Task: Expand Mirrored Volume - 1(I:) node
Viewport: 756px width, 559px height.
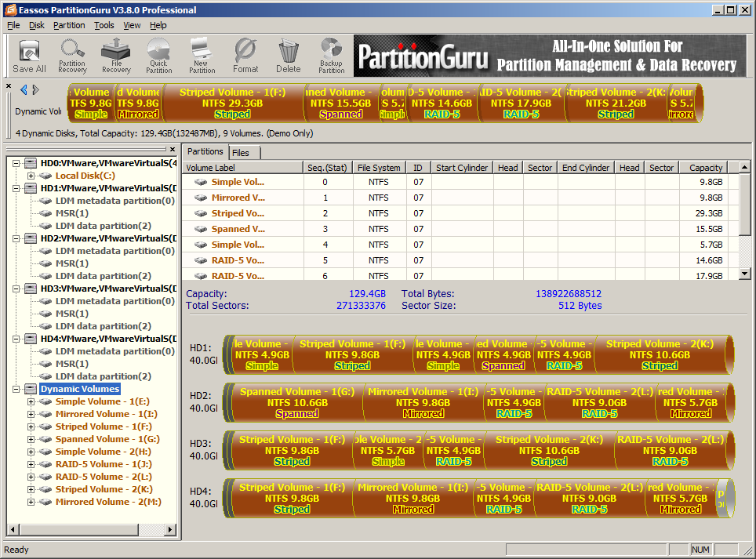Action: click(x=31, y=414)
